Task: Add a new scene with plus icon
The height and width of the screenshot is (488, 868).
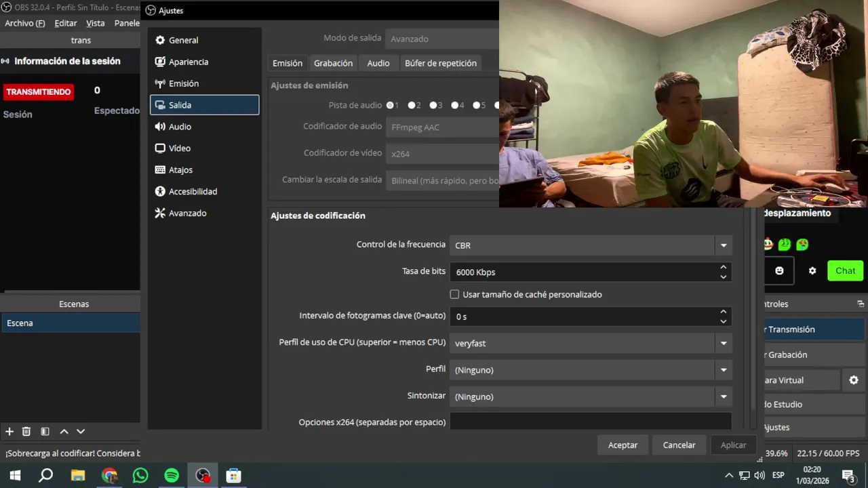Action: point(9,431)
